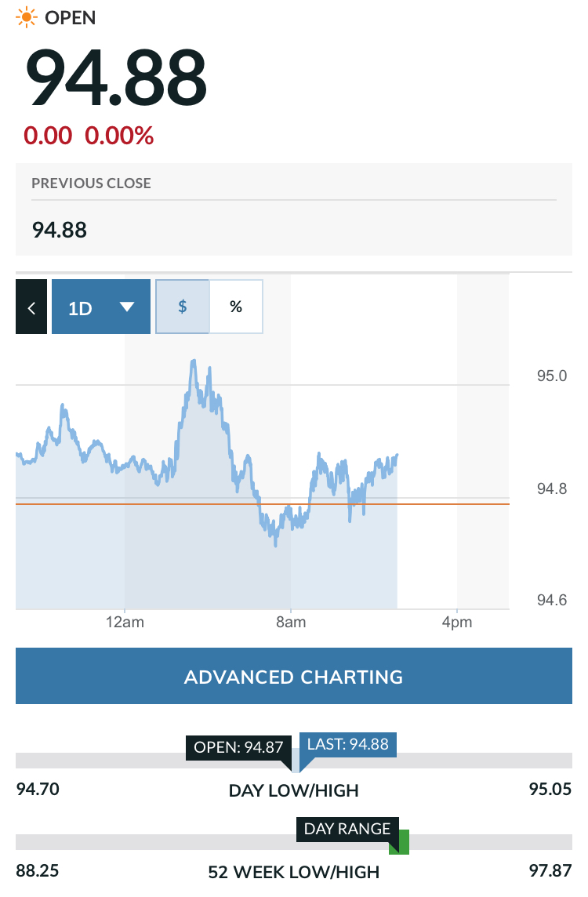Click the 12am label on time axis
Viewport: 588px width, 897px height.
coord(125,623)
